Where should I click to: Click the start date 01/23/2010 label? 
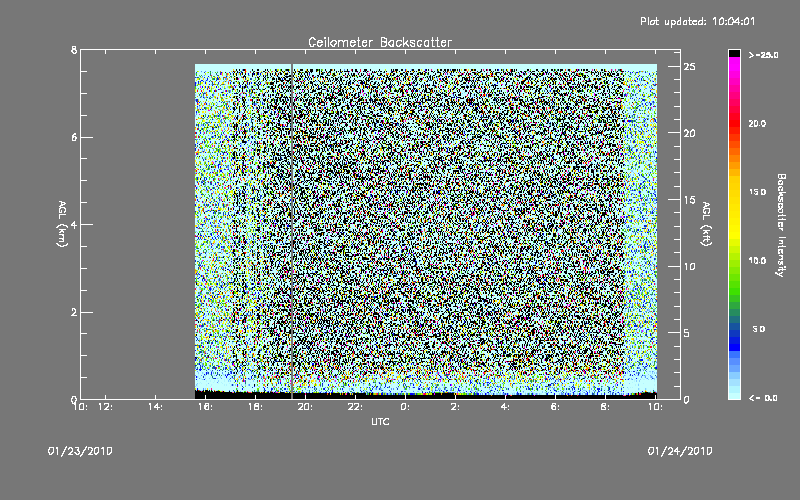(x=80, y=451)
